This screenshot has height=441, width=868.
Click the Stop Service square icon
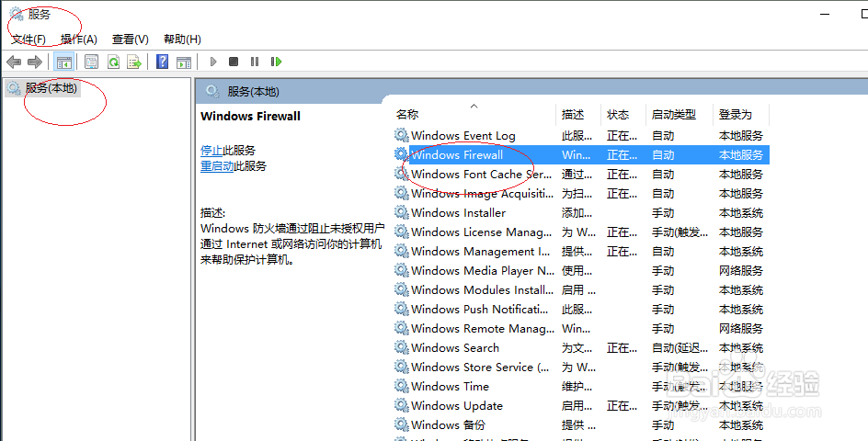(234, 62)
